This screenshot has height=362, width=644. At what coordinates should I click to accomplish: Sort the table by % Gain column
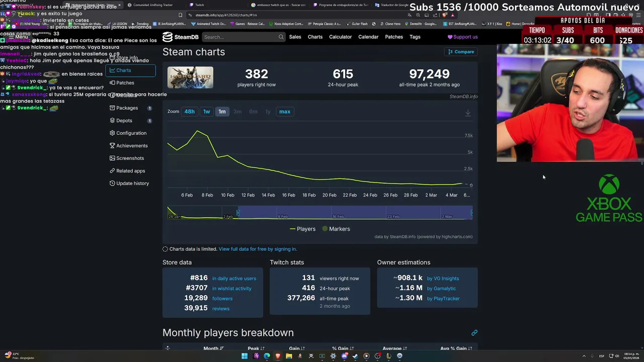[344, 348]
